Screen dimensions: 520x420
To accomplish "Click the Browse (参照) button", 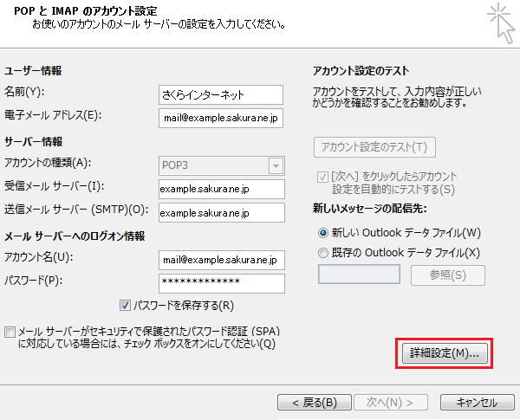I will [447, 275].
